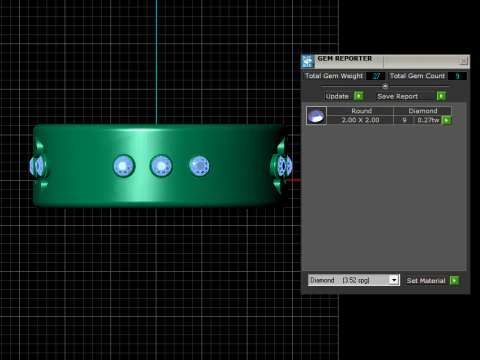Select the right center gem on ring

point(199,166)
